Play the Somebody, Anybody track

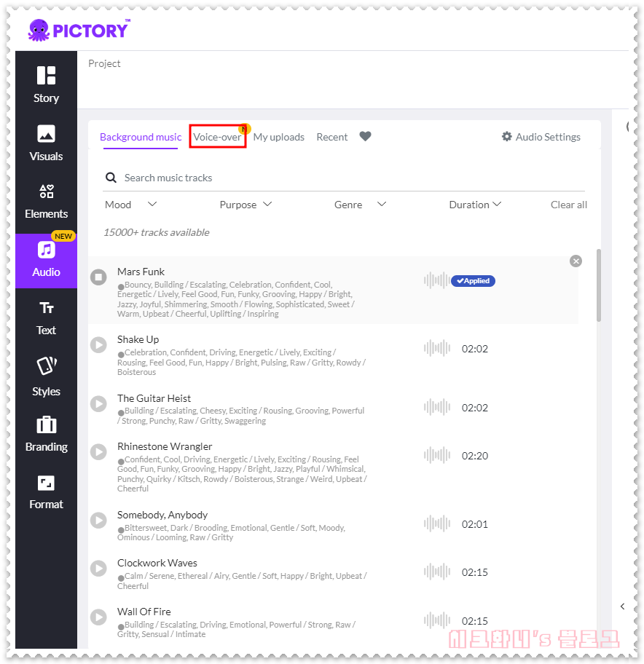click(x=98, y=520)
